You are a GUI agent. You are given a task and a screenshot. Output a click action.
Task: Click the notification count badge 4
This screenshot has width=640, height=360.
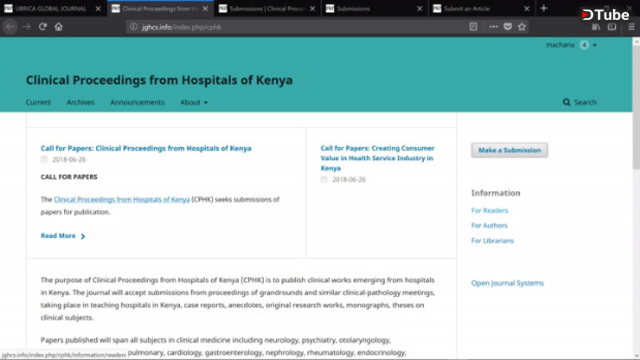(x=584, y=45)
